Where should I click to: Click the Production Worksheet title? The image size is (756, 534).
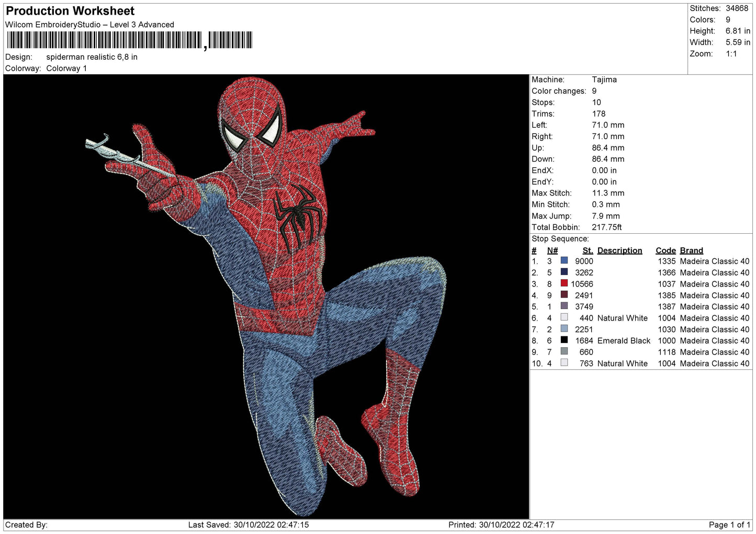coord(70,11)
